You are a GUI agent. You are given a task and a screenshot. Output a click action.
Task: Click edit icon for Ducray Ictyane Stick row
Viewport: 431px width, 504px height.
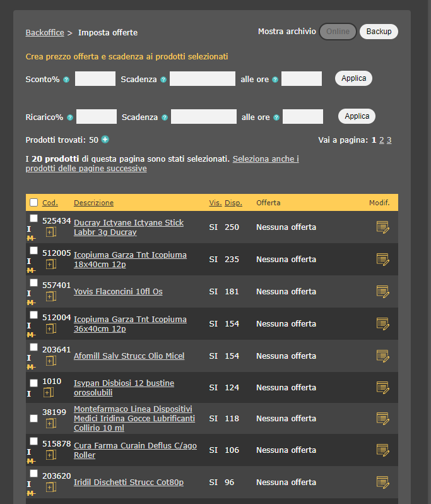[382, 227]
